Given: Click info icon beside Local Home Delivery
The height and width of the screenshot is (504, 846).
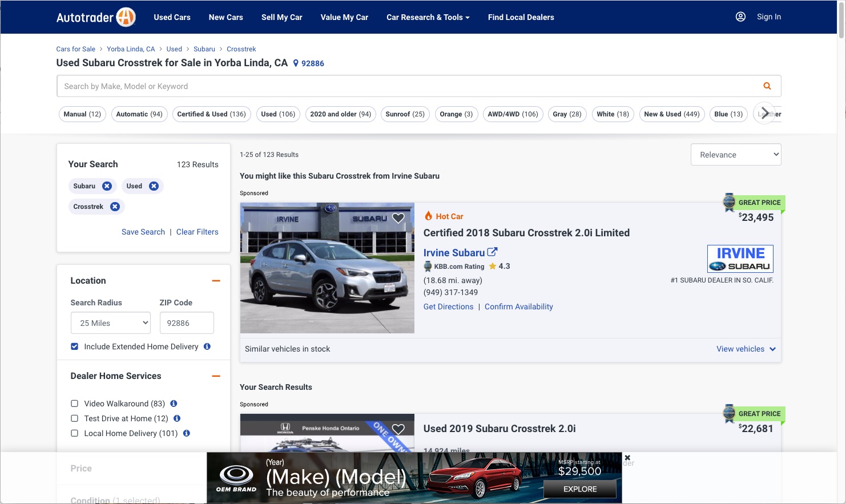Looking at the screenshot, I should (186, 433).
